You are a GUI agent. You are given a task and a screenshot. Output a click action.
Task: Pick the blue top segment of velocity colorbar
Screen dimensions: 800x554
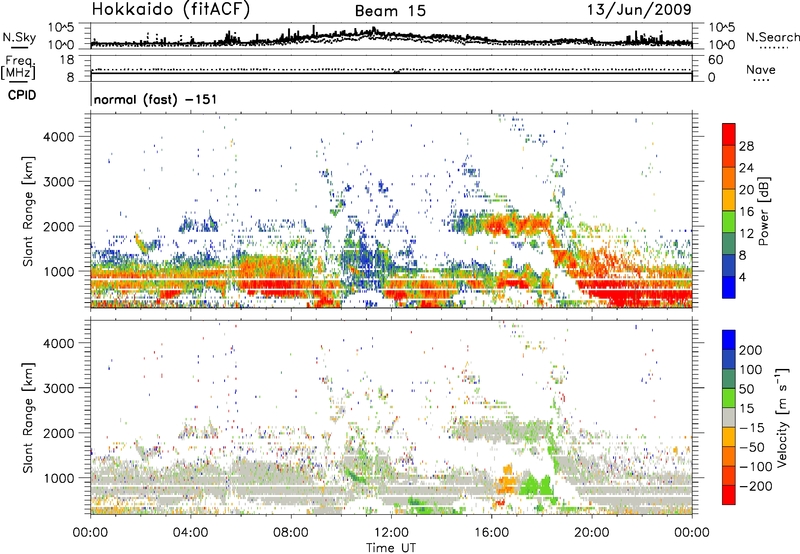[x=729, y=340]
